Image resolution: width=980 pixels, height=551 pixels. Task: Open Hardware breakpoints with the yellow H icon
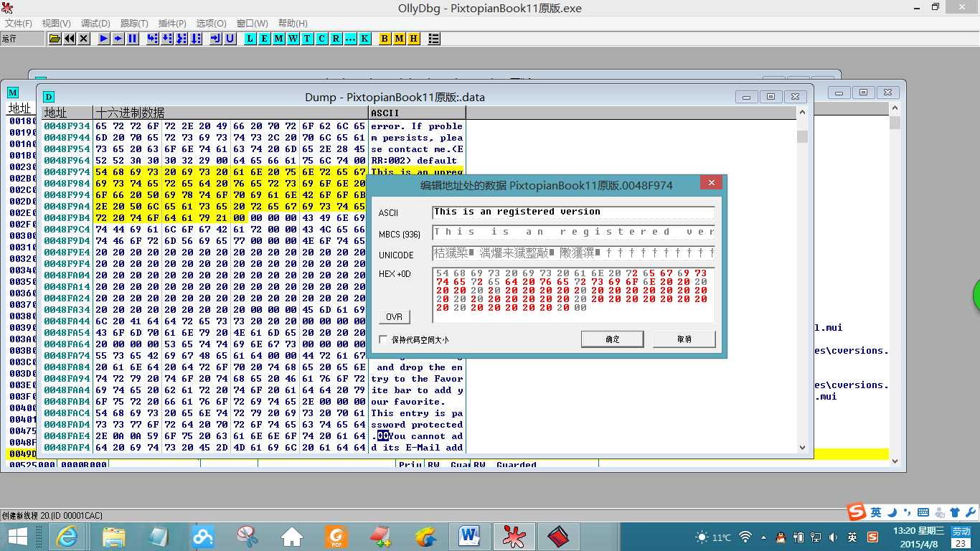coord(414,39)
